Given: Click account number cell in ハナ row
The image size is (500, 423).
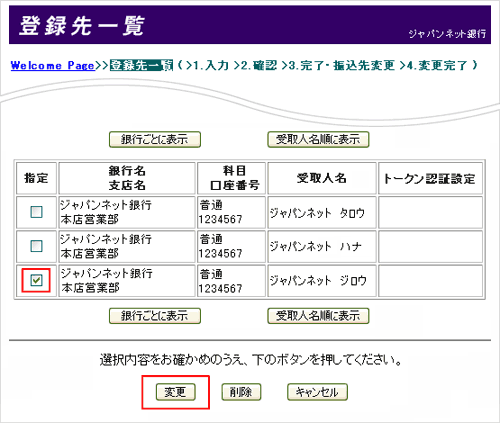Looking at the screenshot, I should click(232, 246).
